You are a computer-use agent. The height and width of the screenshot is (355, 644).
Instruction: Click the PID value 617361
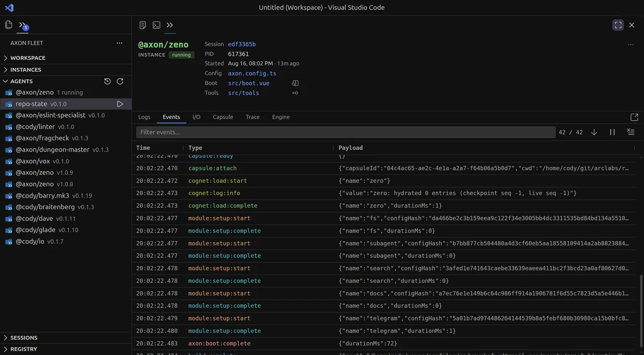[x=238, y=54]
